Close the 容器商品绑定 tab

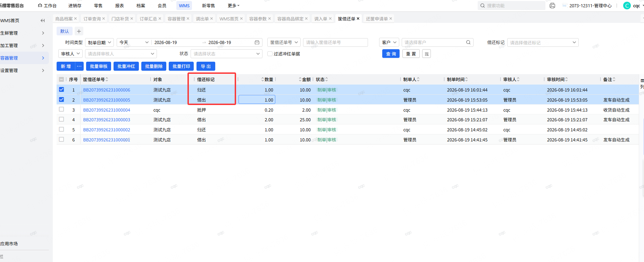coord(306,19)
